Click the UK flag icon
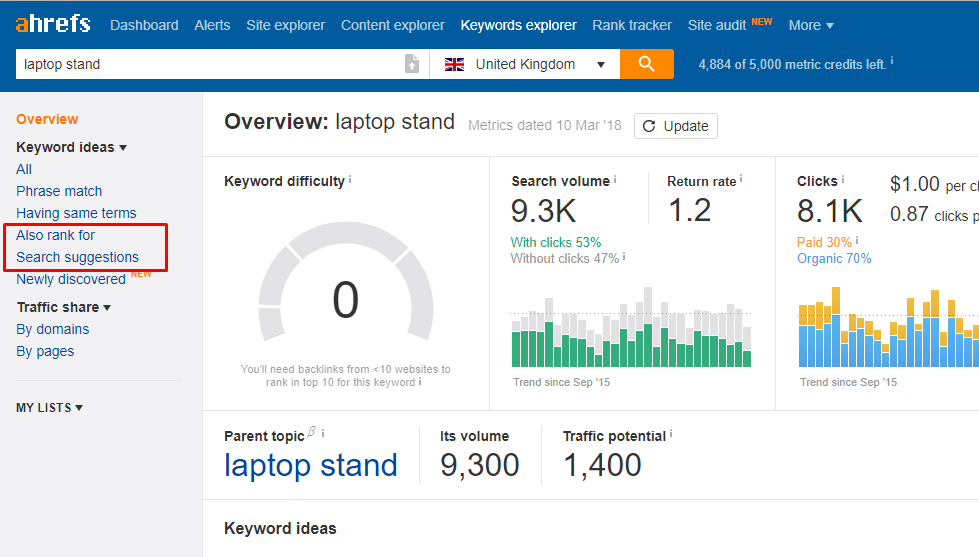Screen dimensions: 979x557 (x=454, y=64)
